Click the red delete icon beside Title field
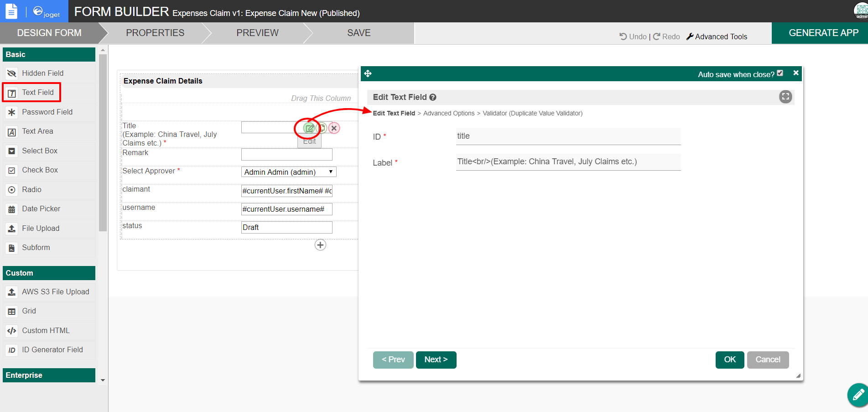Image resolution: width=868 pixels, height=412 pixels. [x=334, y=128]
